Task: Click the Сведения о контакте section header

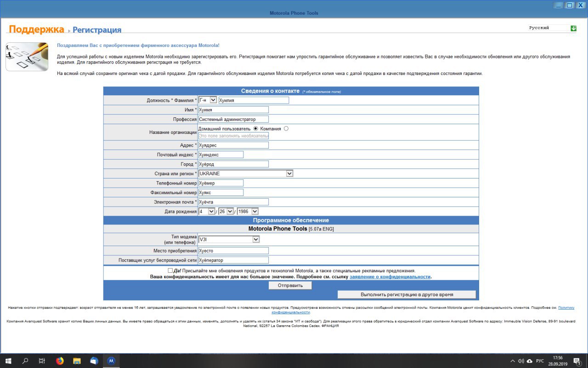Action: point(291,91)
